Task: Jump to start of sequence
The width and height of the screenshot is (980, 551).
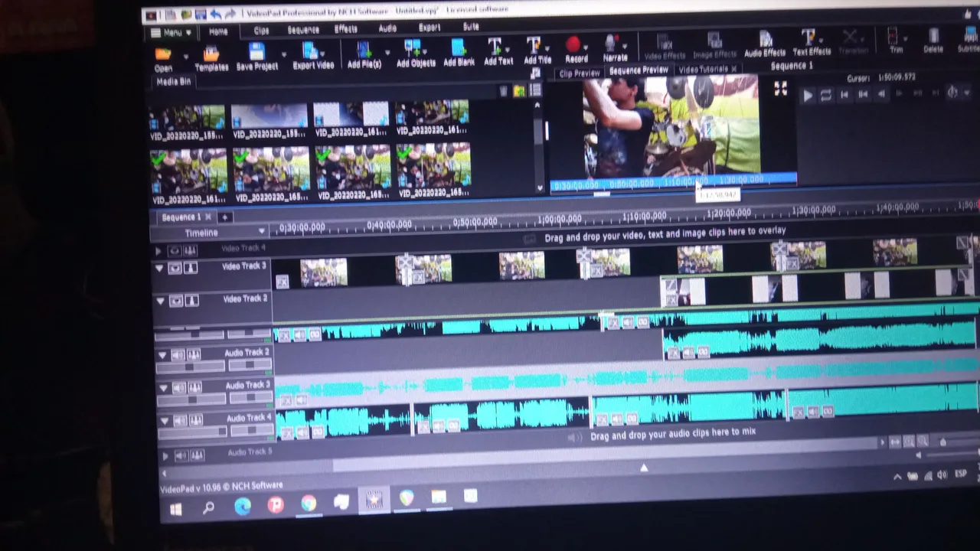Action: (844, 95)
